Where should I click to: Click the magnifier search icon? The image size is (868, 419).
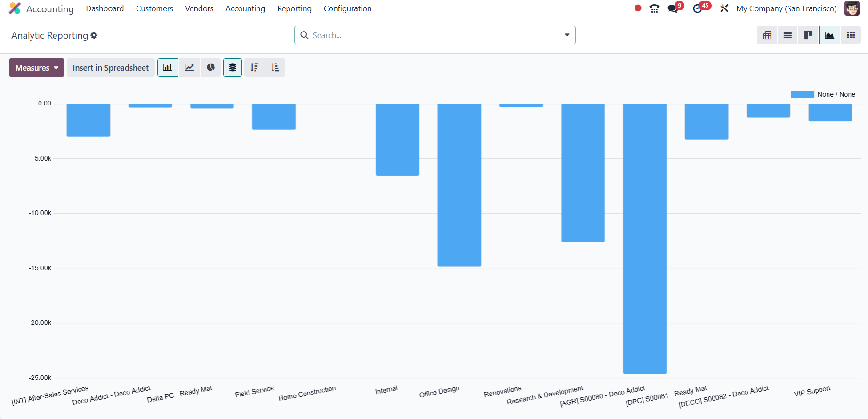click(305, 35)
